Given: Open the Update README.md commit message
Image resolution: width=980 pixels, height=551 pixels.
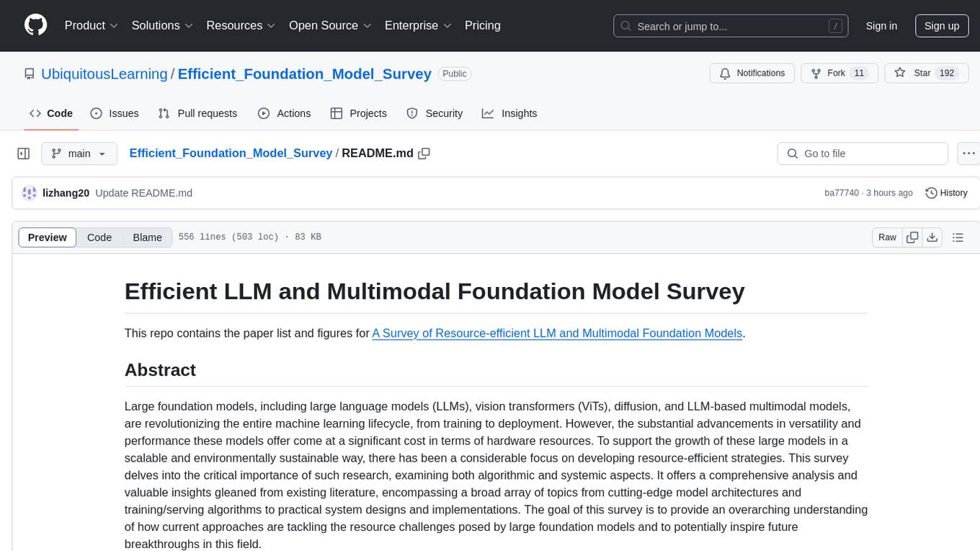Looking at the screenshot, I should 143,193.
